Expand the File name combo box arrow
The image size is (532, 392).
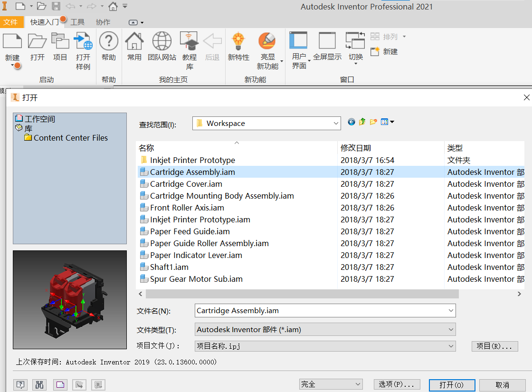pos(451,311)
